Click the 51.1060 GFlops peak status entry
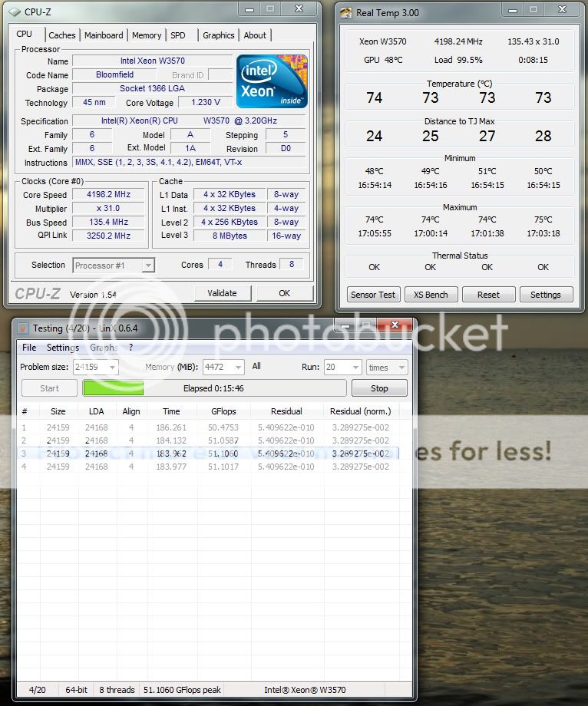 [182, 690]
